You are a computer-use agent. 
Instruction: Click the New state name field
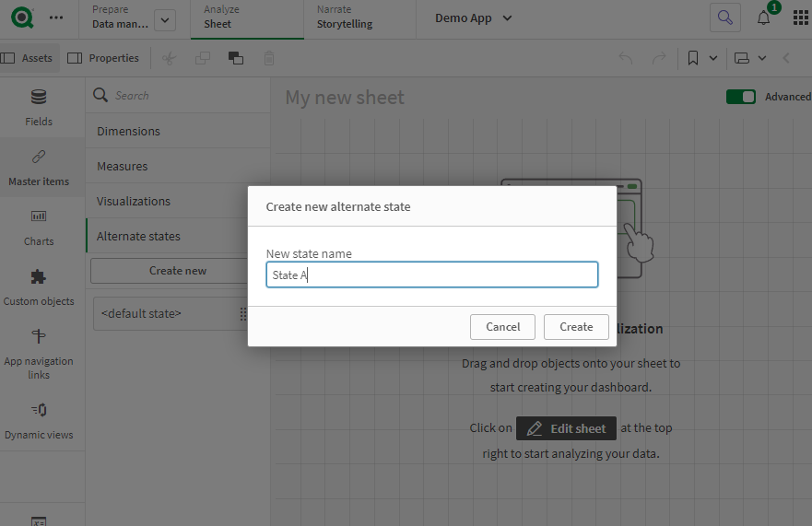(x=431, y=275)
